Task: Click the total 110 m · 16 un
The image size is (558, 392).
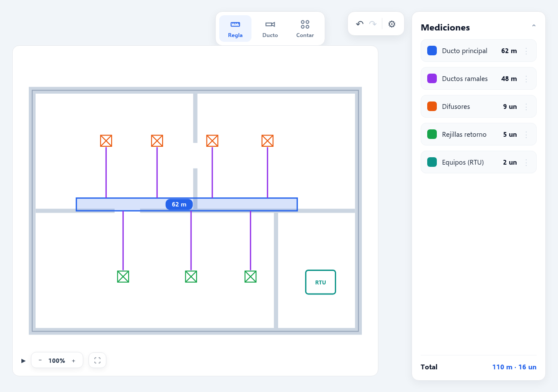Action: tap(514, 367)
